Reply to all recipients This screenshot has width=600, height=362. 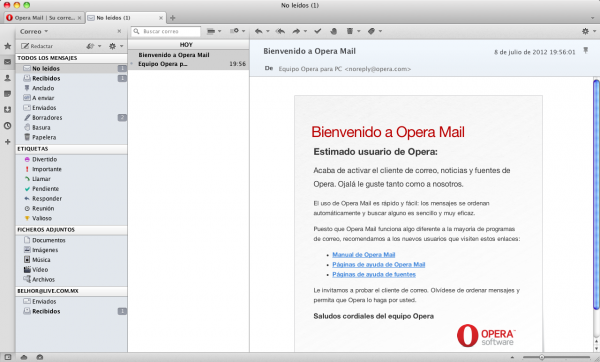point(280,31)
